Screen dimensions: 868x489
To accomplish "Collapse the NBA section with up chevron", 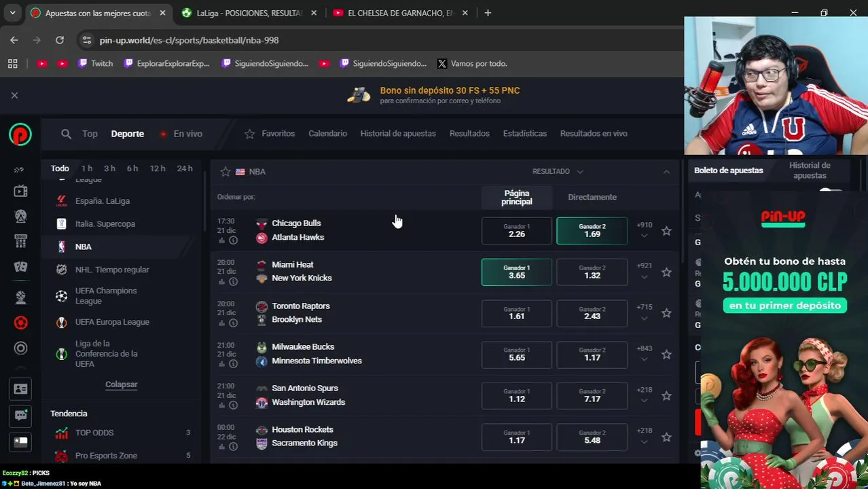I will [x=666, y=172].
